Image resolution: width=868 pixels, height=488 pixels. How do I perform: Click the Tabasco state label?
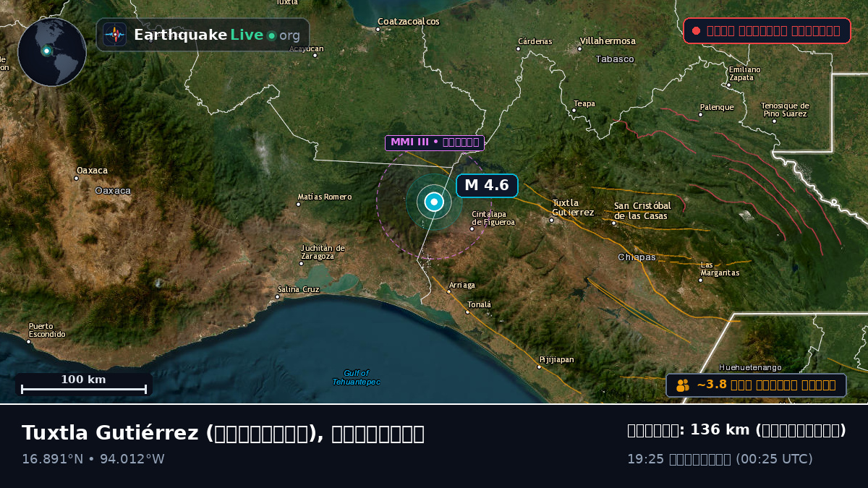pyautogui.click(x=615, y=59)
